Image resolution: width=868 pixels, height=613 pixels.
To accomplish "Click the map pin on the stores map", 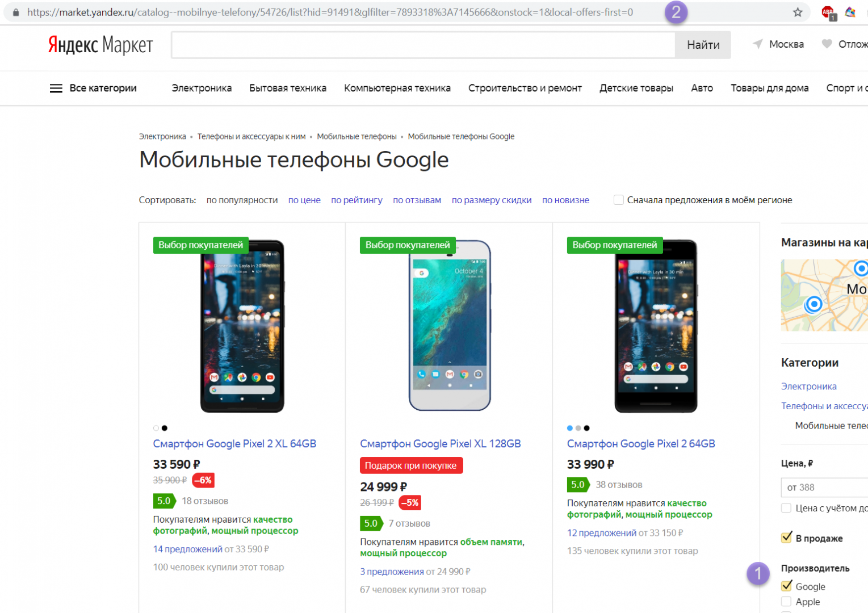I will point(814,304).
